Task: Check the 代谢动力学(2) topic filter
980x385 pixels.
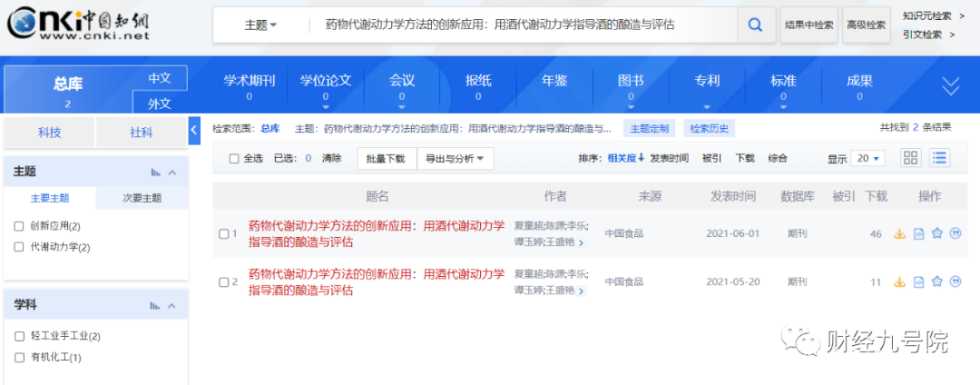Action: [19, 247]
